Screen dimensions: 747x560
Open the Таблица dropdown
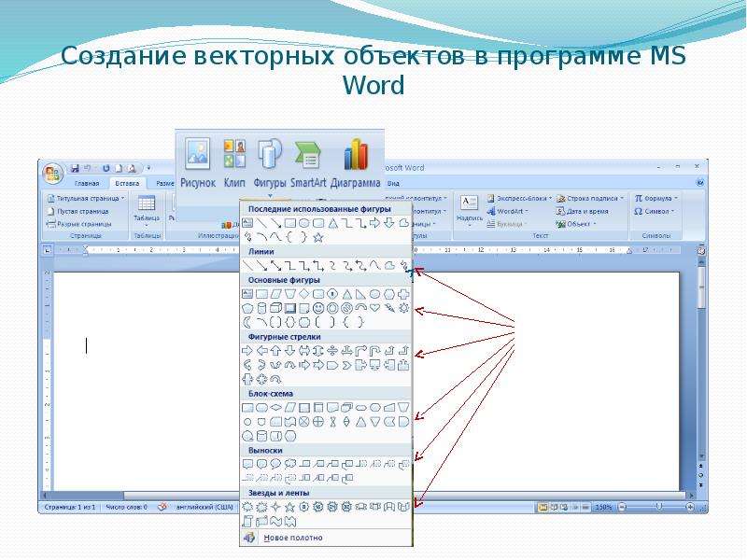point(147,211)
